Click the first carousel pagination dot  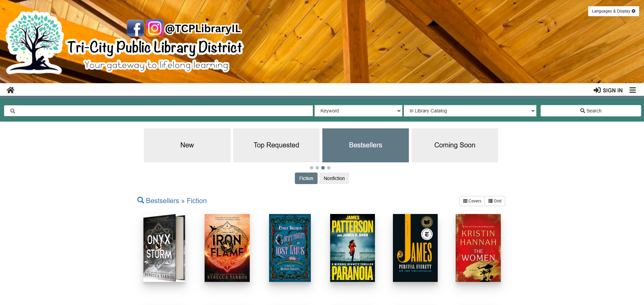click(x=311, y=168)
